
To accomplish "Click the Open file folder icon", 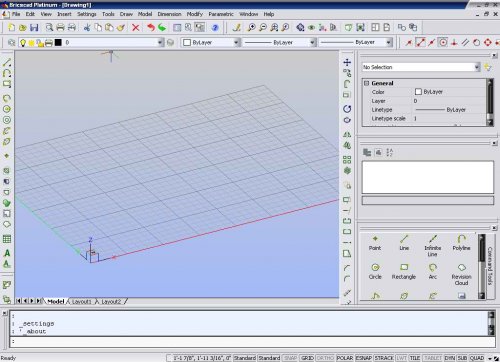I will point(23,27).
